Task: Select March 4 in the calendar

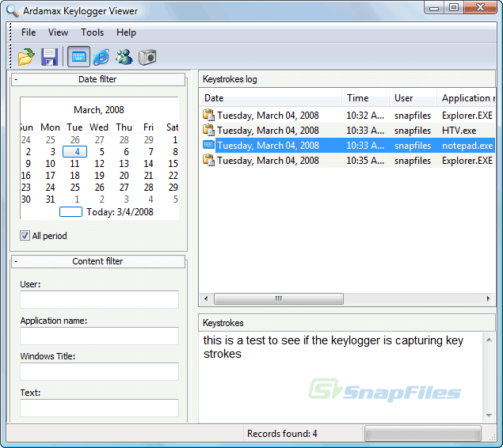Action: click(x=74, y=152)
